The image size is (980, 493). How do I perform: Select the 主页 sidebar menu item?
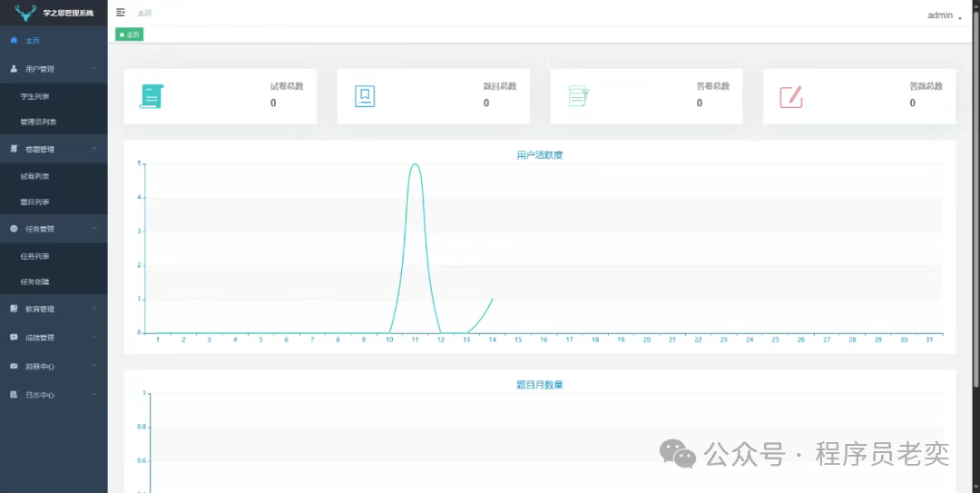pos(54,40)
